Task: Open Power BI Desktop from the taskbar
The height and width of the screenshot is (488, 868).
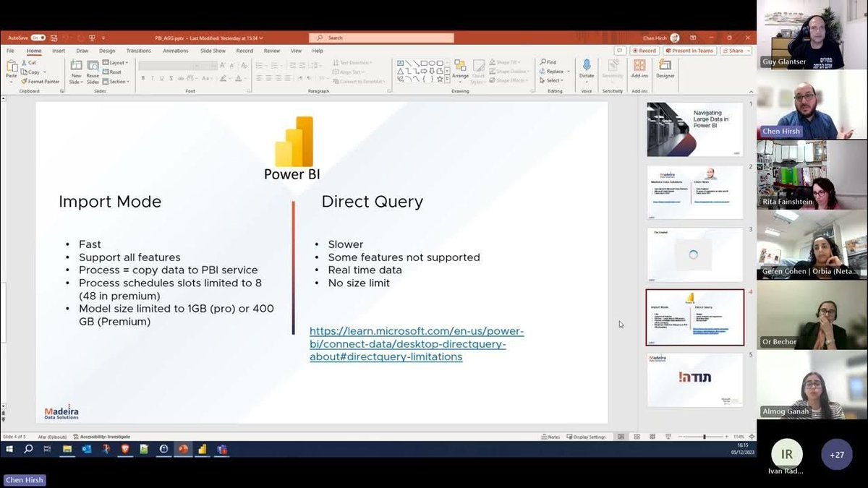Action: click(203, 449)
